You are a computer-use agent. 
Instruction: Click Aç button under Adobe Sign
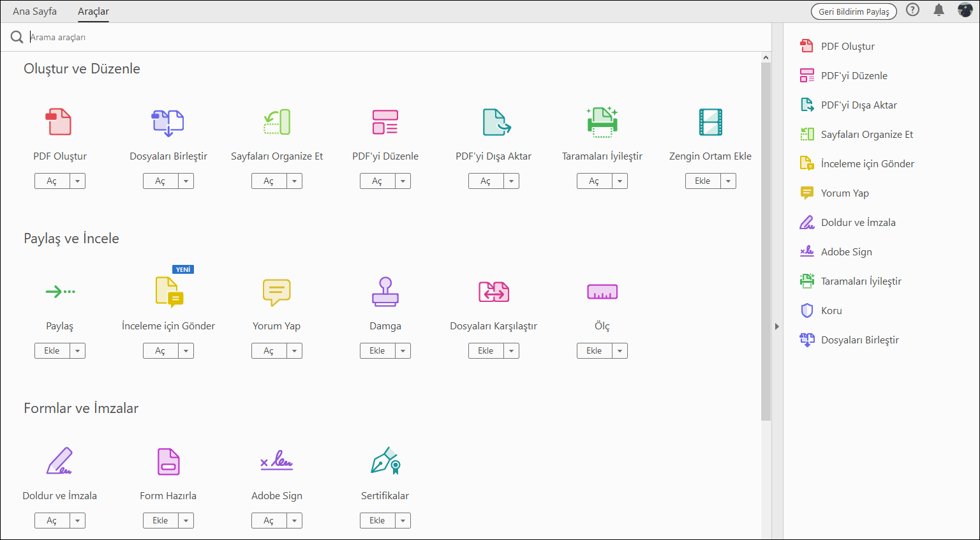(x=269, y=521)
